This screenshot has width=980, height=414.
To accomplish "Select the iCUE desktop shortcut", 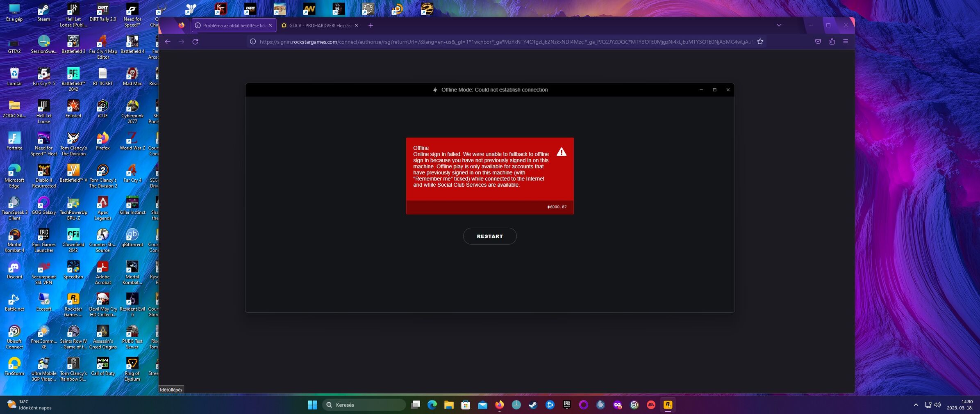I will coord(103,109).
